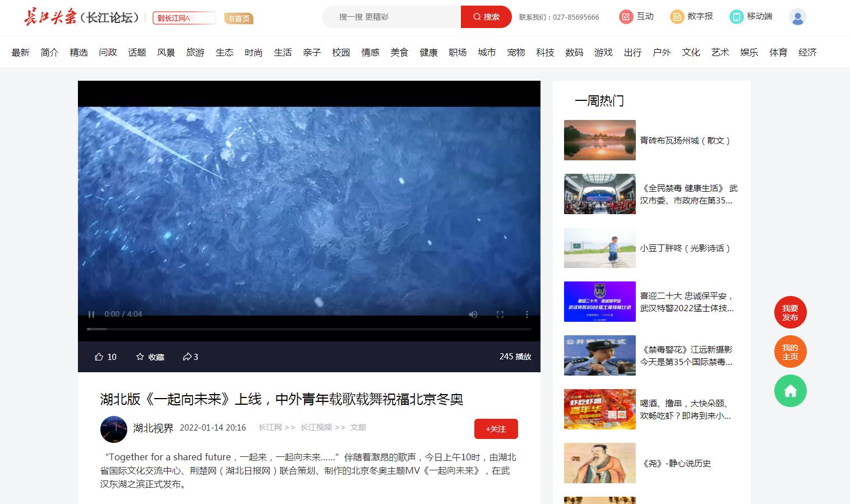Screen dimensions: 850x504
Task: Open 《全民禁毒 健康生活》 article link
Action: pos(689,194)
